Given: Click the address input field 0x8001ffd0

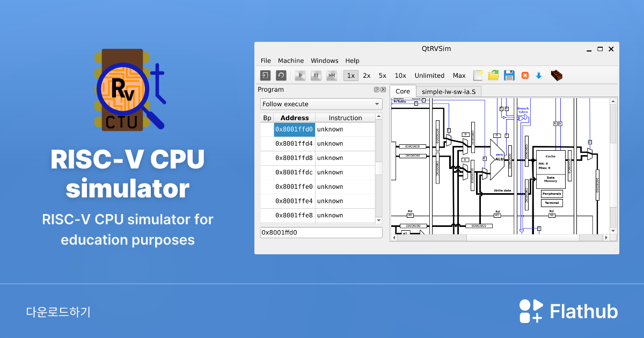Looking at the screenshot, I should click(x=321, y=233).
